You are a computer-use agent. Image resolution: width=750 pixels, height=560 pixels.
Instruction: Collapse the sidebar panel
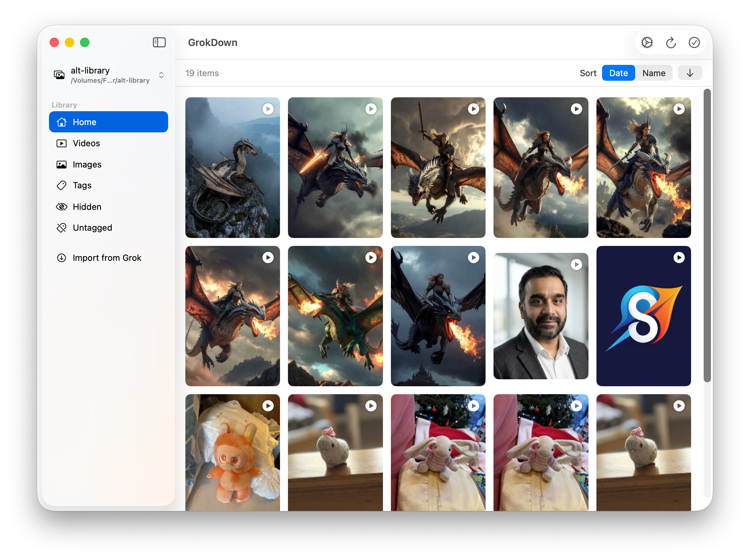click(x=159, y=42)
